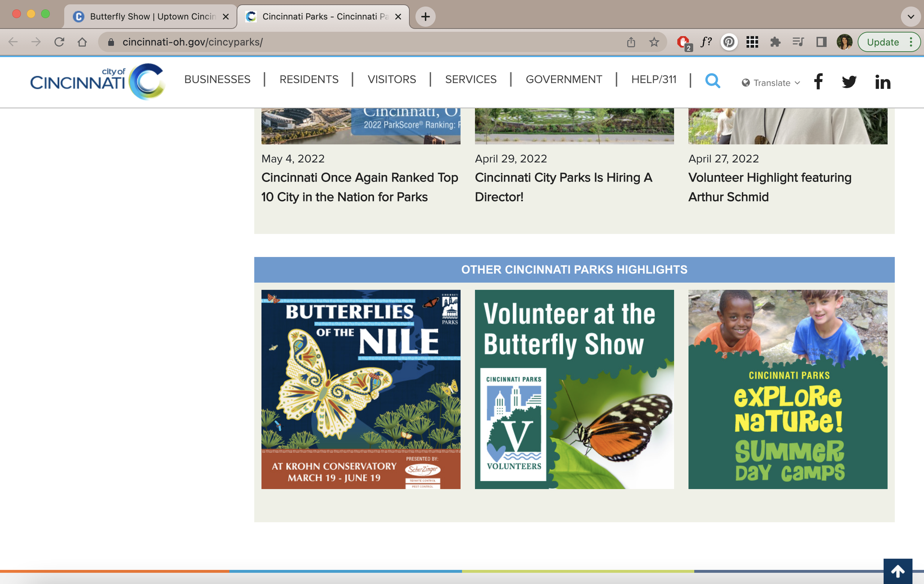Click the ParkScore Ranking news image

click(361, 126)
